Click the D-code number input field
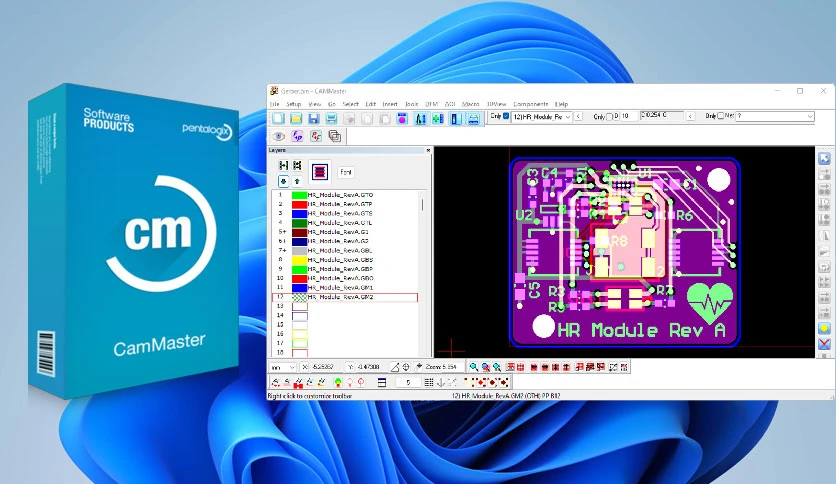Viewport: 836px width, 484px height. click(x=629, y=116)
